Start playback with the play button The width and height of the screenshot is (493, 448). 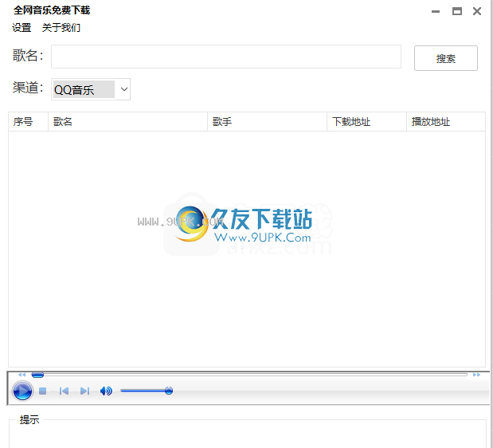coord(22,391)
